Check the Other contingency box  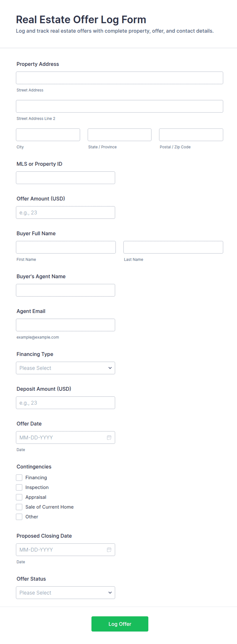point(19,517)
